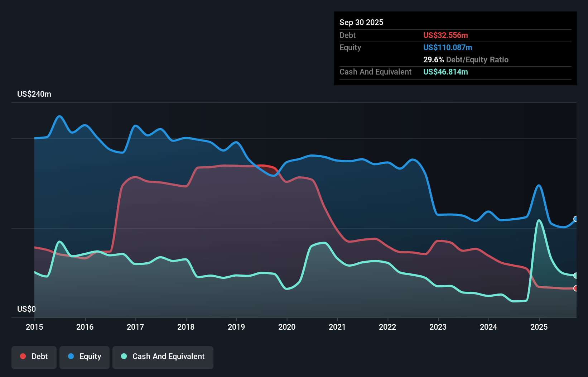Click the US$110.087m Equity value
This screenshot has height=377, width=588.
pyautogui.click(x=448, y=47)
